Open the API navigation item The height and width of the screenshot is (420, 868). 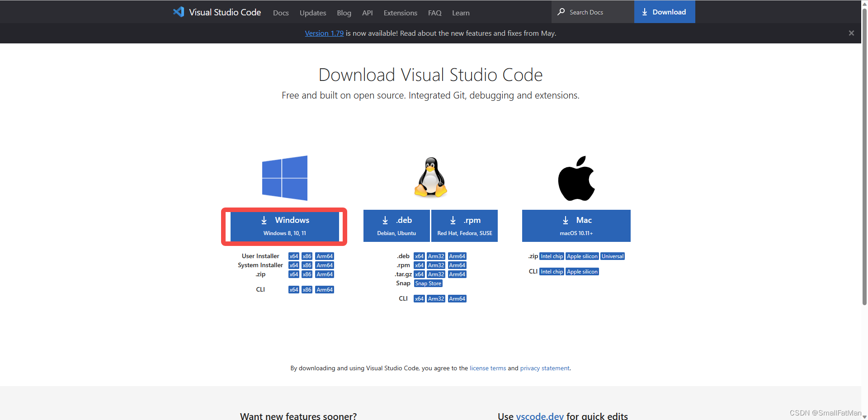click(368, 13)
